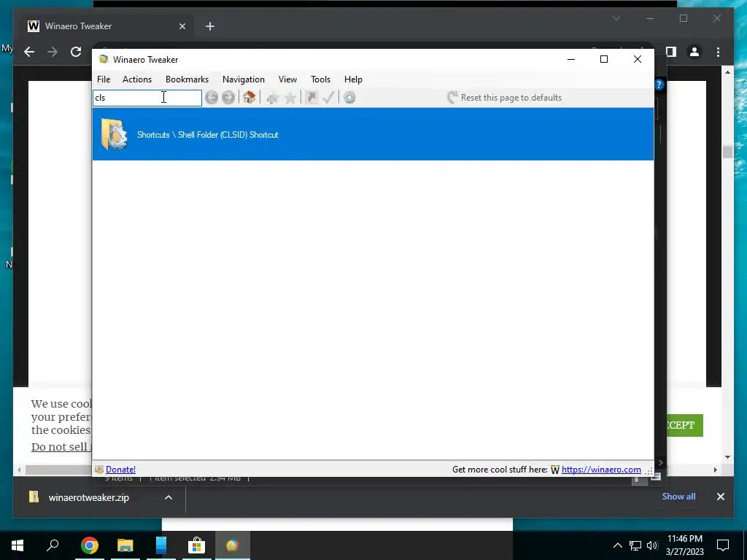Open Chrome profile avatar icon

click(x=694, y=52)
